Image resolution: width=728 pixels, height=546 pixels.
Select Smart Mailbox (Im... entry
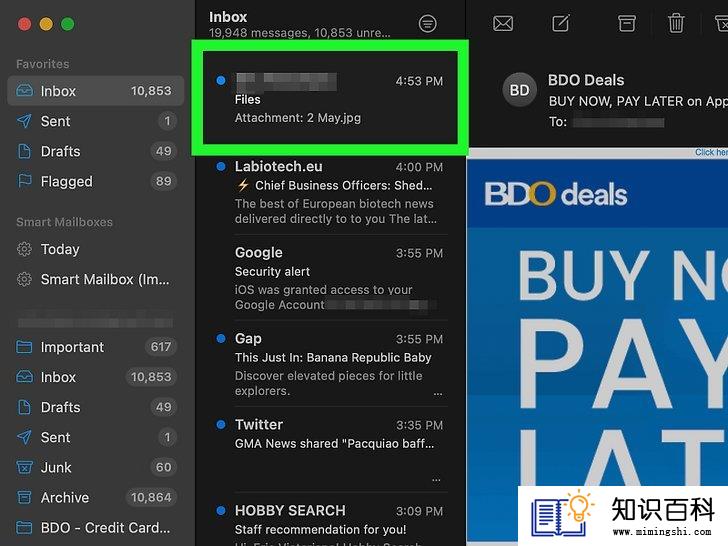click(x=96, y=280)
